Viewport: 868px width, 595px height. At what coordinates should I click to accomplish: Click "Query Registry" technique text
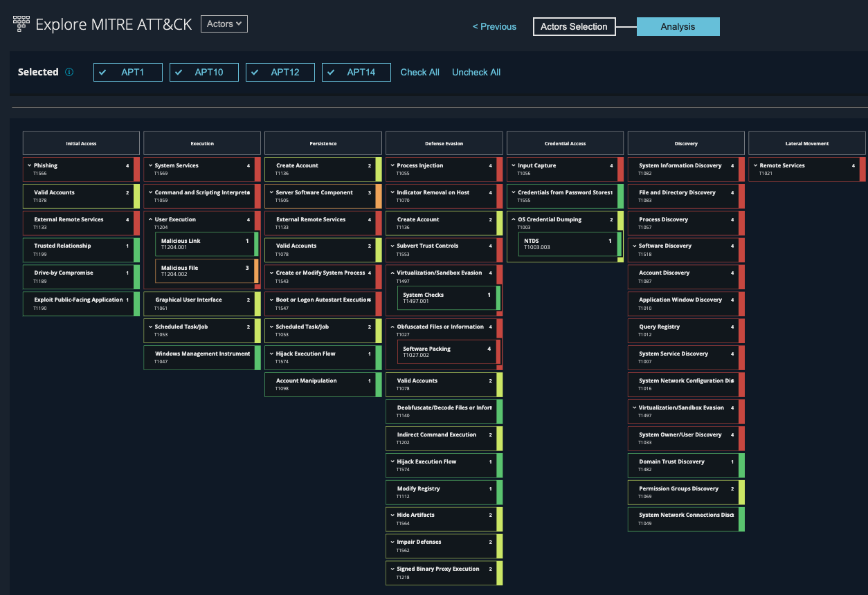coord(659,327)
